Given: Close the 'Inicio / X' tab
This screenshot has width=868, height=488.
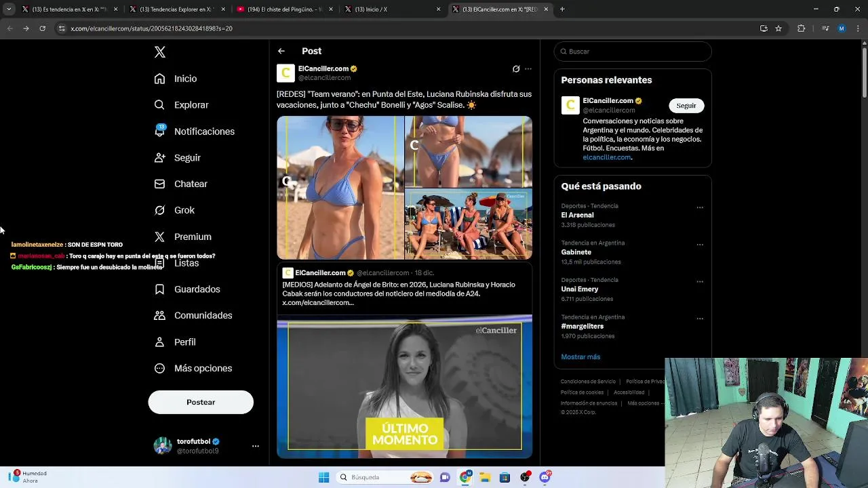Looking at the screenshot, I should click(438, 9).
